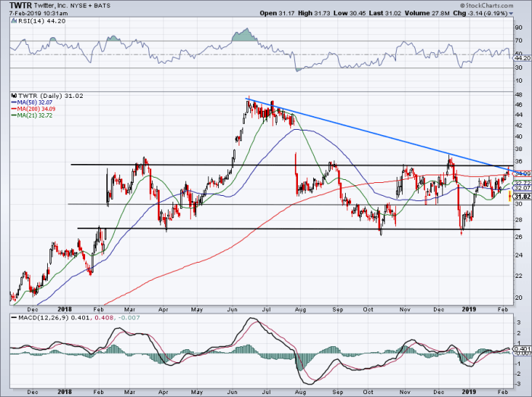
Task: Click the 32.07 marker on the price axis
Action: [x=522, y=188]
